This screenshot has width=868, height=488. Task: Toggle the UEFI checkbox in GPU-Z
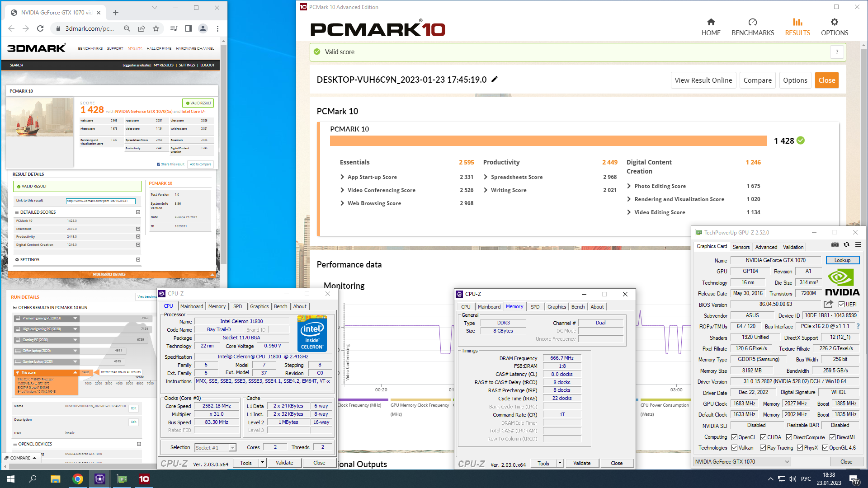click(x=841, y=305)
